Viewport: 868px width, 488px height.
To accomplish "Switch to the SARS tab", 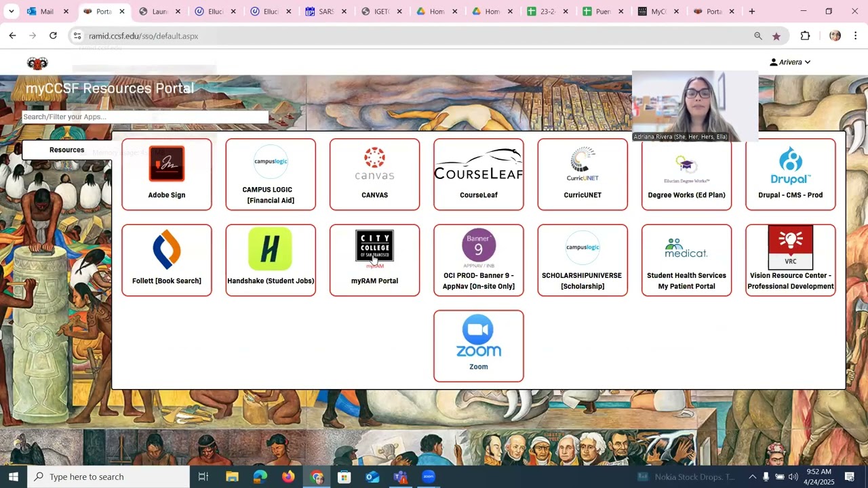I will pyautogui.click(x=326, y=12).
